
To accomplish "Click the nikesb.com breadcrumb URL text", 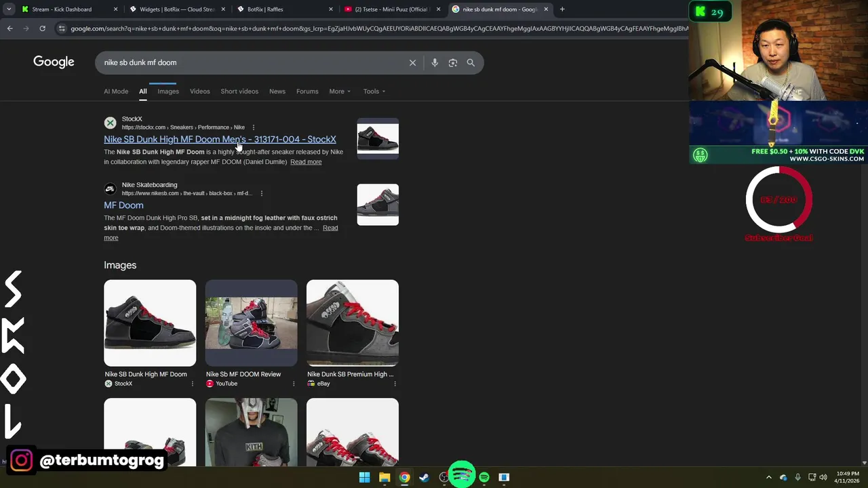I will coord(186,193).
